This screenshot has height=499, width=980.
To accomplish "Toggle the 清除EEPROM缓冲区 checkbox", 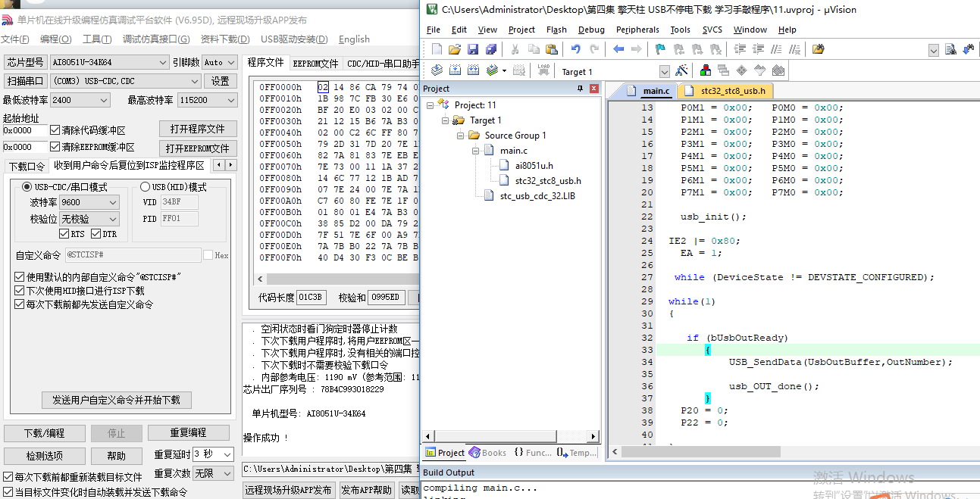I will [55, 147].
